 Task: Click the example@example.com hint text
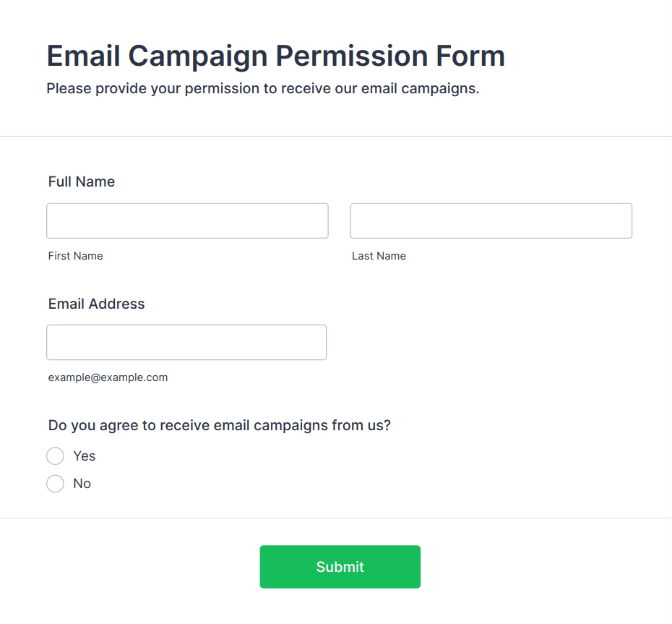[108, 377]
